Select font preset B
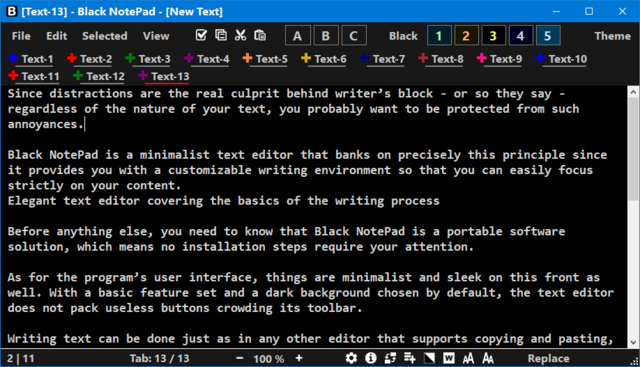This screenshot has width=640, height=367. pyautogui.click(x=326, y=36)
